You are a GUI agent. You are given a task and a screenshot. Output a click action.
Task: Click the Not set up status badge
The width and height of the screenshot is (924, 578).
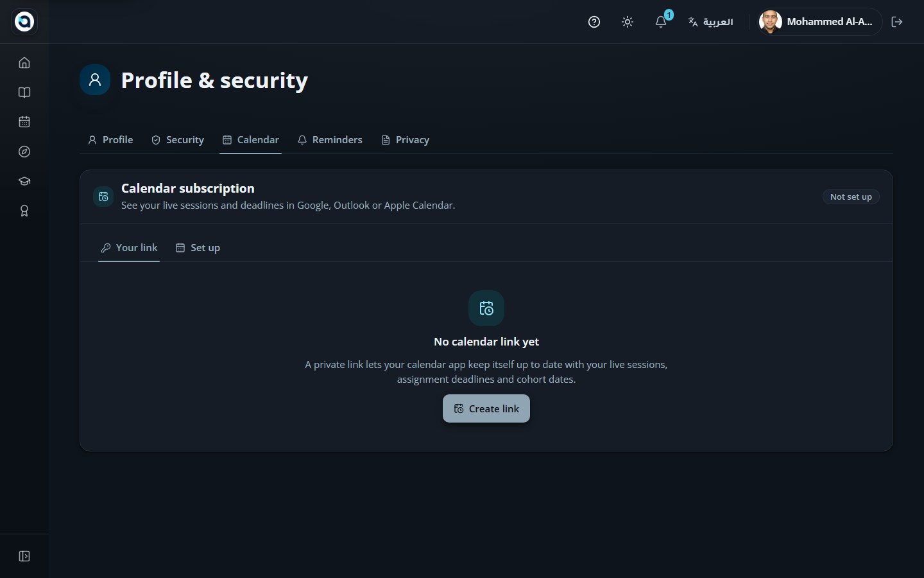[x=851, y=197]
